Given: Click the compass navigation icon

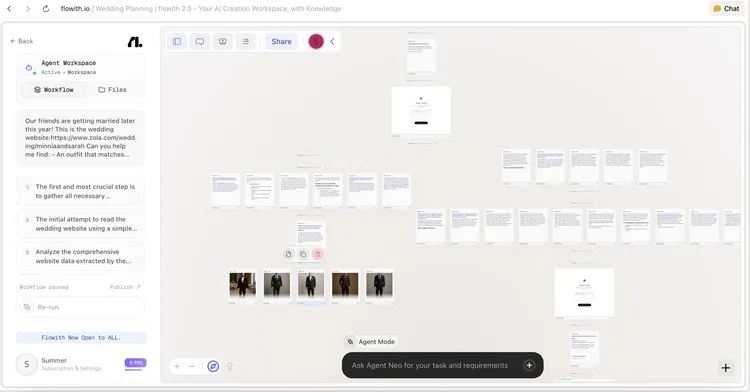Looking at the screenshot, I should click(x=213, y=366).
